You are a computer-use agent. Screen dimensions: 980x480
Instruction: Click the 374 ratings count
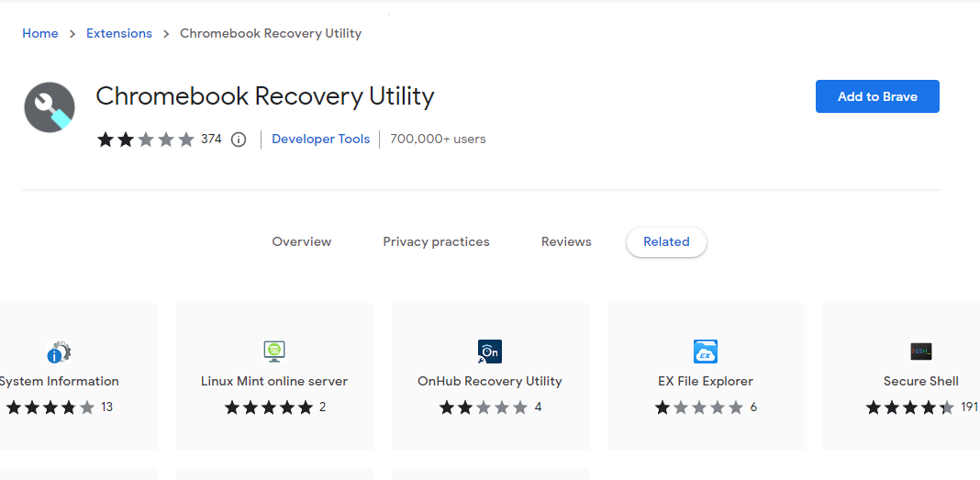211,139
